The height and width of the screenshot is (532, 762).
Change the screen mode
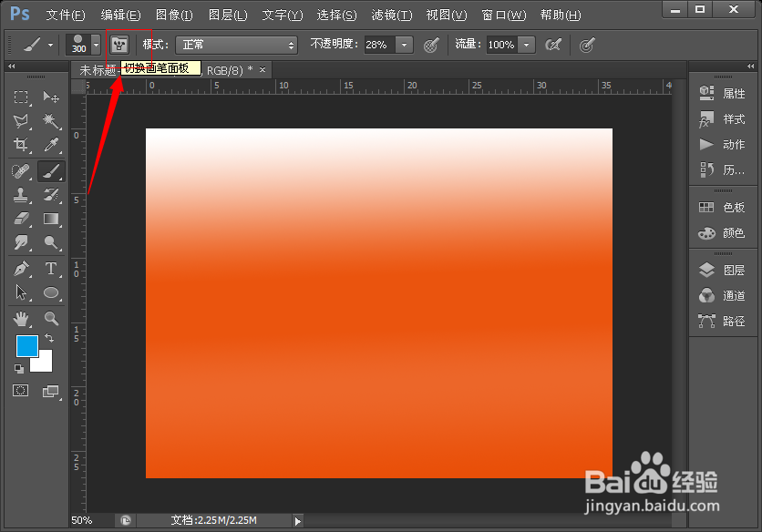click(x=50, y=391)
